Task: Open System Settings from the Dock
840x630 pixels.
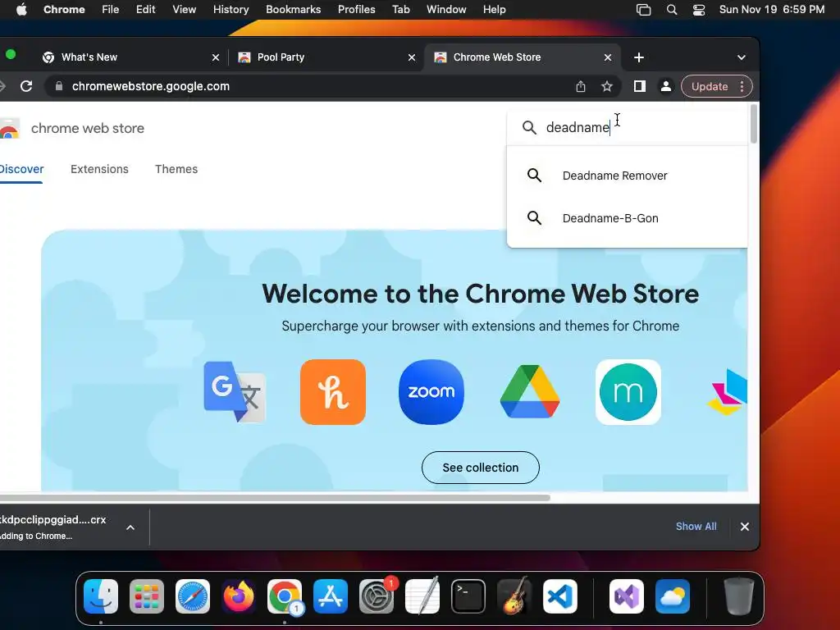Action: tap(377, 596)
